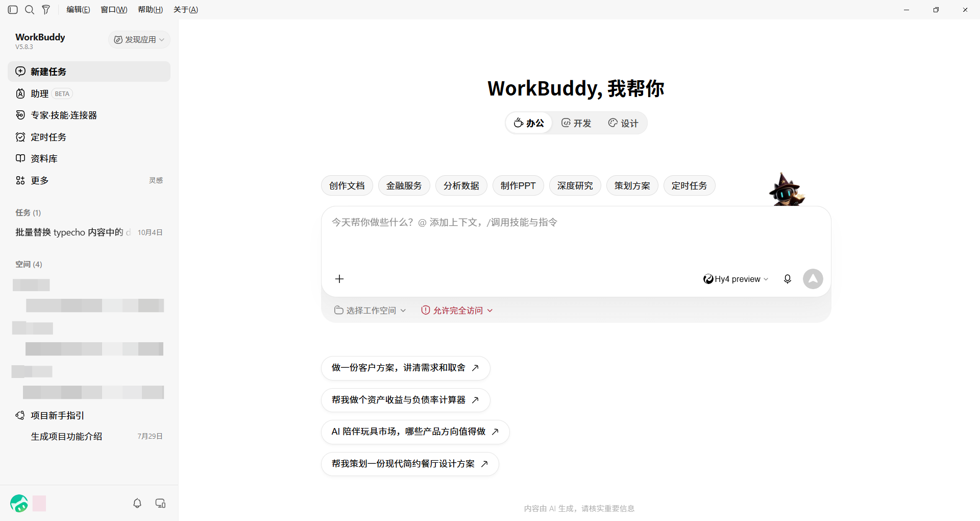The height and width of the screenshot is (521, 980).
Task: Go to 专家·技能·连接器
Action: (89, 115)
